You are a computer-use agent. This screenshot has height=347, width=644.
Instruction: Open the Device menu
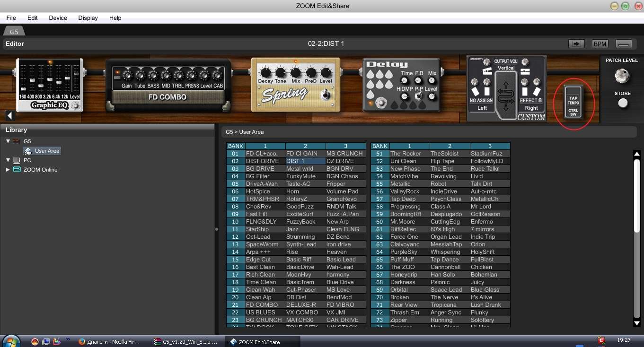tap(58, 18)
